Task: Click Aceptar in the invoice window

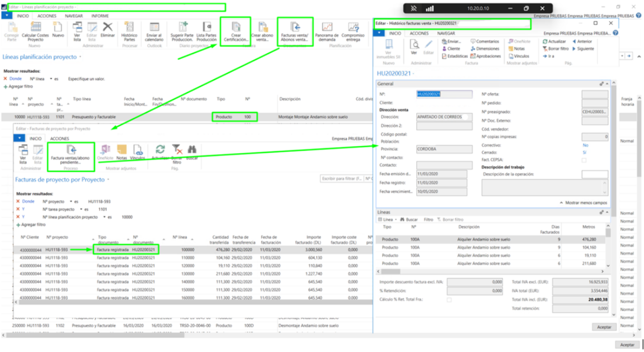Action: [603, 327]
